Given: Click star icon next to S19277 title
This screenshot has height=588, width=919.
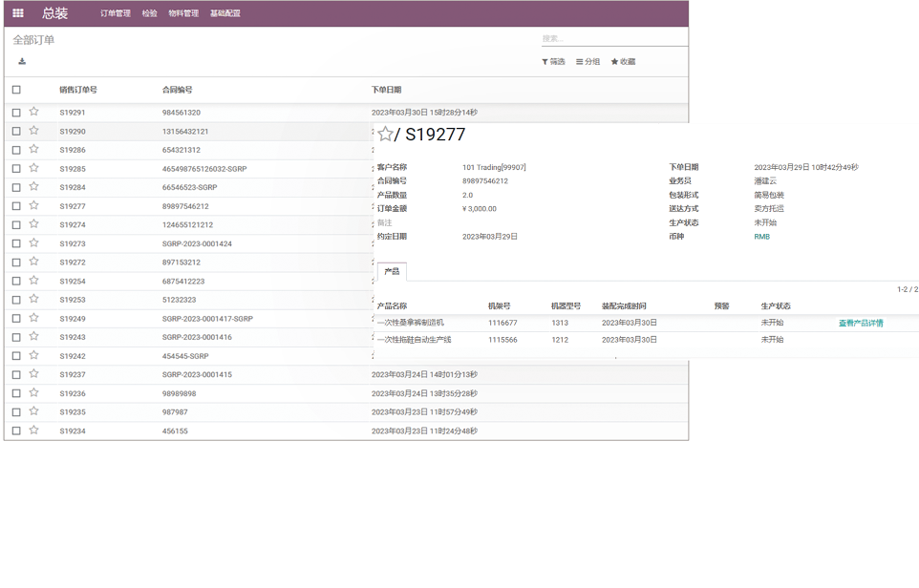Looking at the screenshot, I should click(385, 135).
